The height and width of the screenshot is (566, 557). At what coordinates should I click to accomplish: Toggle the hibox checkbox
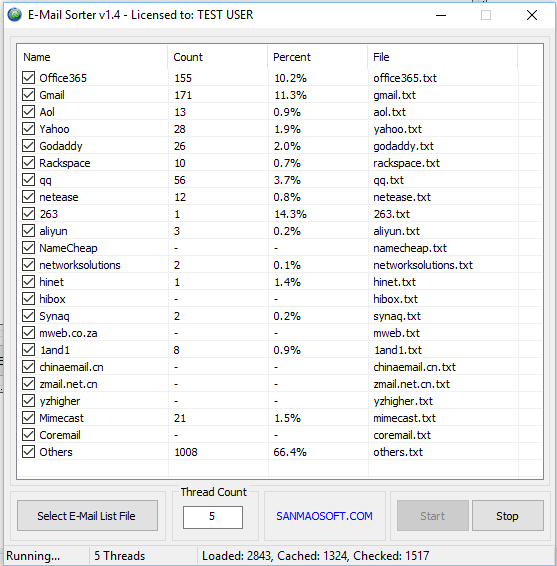(29, 299)
